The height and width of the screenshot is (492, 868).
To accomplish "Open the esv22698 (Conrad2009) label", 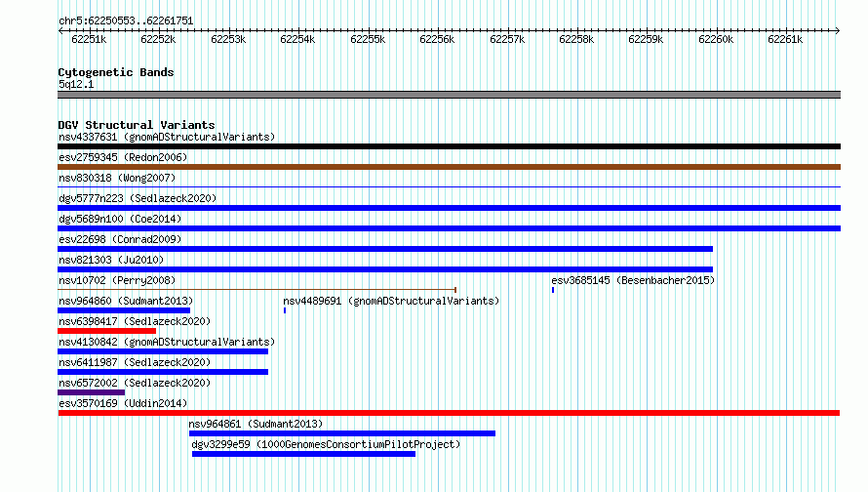I will (120, 239).
